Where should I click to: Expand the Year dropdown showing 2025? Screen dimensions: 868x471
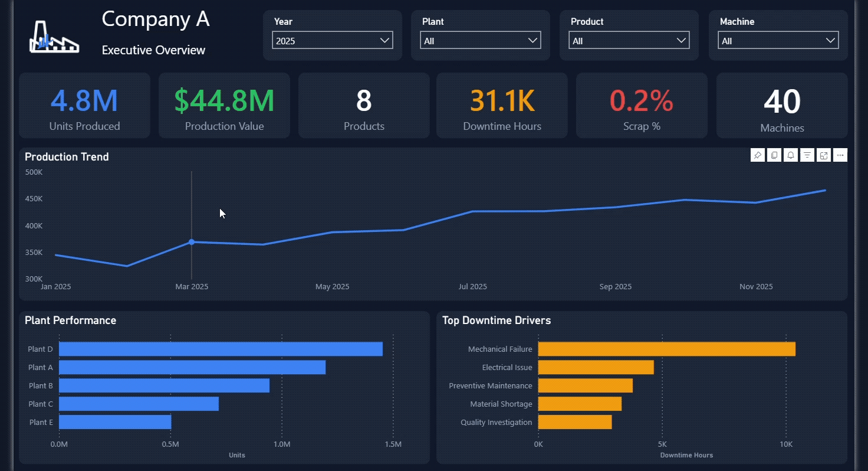pos(333,41)
